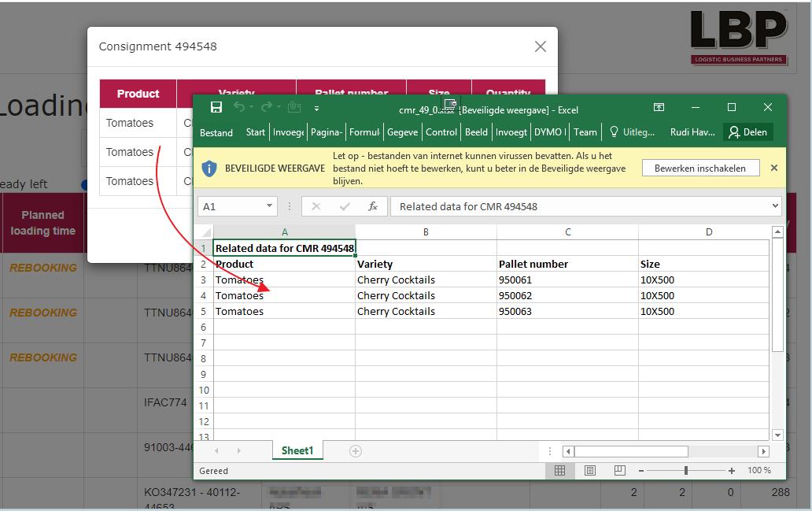Click the Pallet number header cell
This screenshot has height=511, width=812.
[x=567, y=265]
